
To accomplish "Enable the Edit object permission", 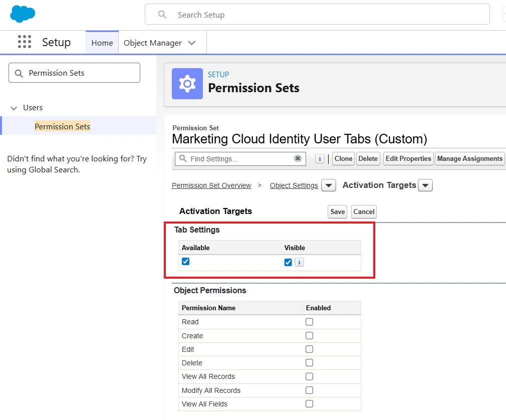I will [x=309, y=349].
